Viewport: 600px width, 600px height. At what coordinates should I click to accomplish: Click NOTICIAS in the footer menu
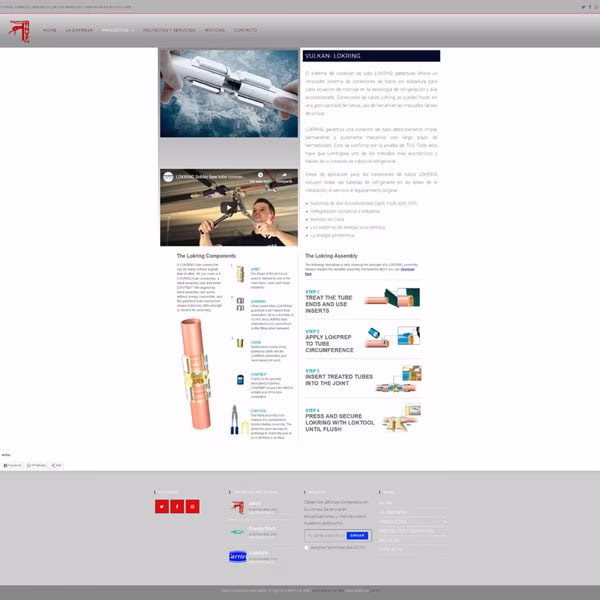(390, 540)
